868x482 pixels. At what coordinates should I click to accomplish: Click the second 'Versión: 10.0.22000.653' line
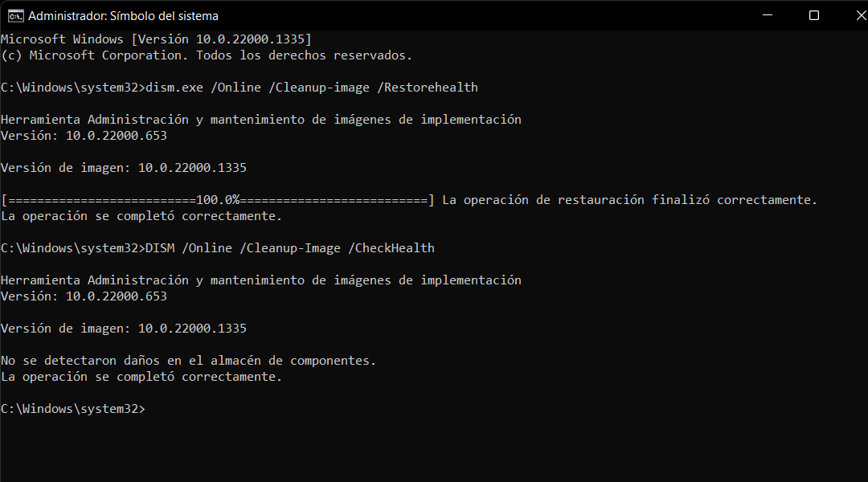click(84, 296)
